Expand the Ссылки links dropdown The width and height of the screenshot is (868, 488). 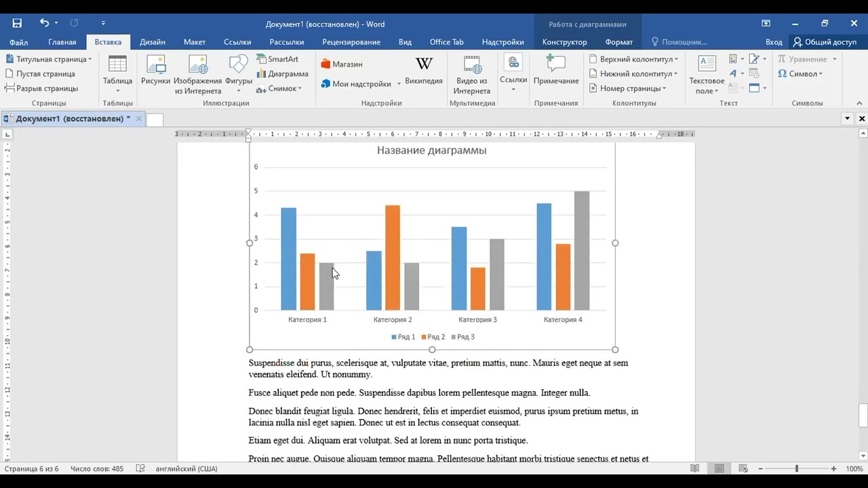(513, 89)
